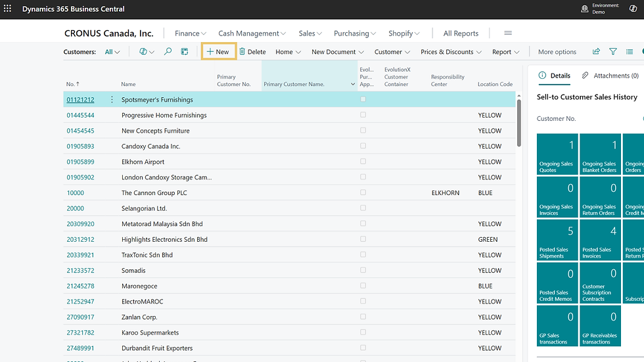Click the Dynamics 365 Business Central title
Viewport: 644px width, 362px height.
[x=73, y=9]
